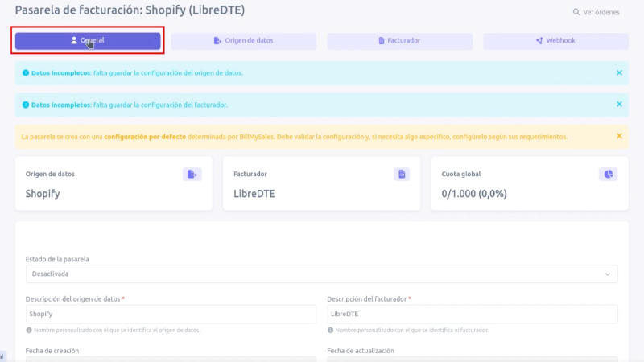
Task: Click info icon under facturador description field
Action: pyautogui.click(x=330, y=330)
